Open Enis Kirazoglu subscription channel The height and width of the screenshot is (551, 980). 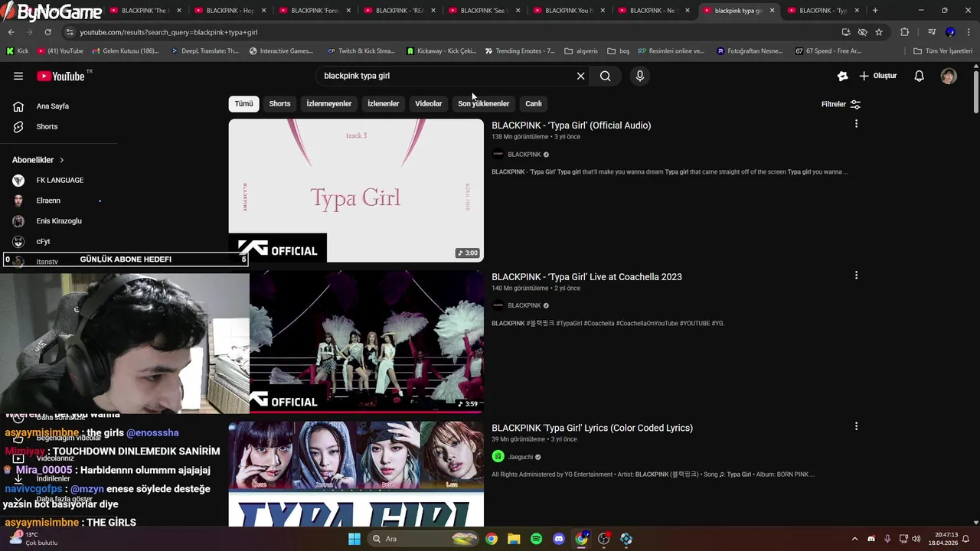point(58,220)
